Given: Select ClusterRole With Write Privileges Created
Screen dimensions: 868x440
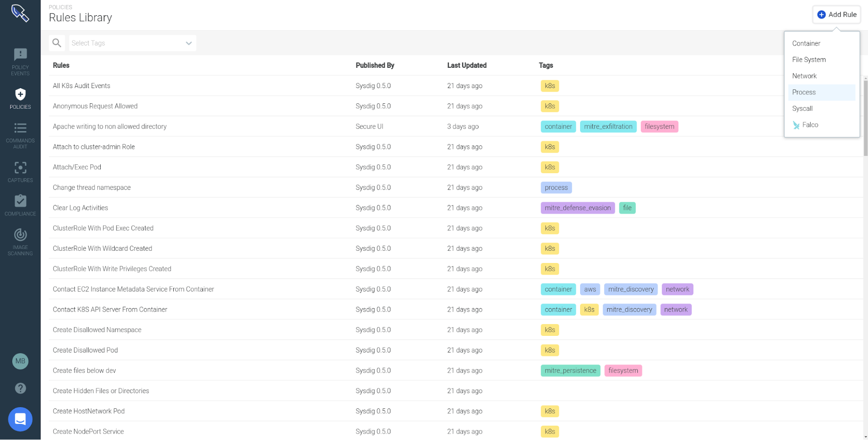Looking at the screenshot, I should click(x=455, y=269).
